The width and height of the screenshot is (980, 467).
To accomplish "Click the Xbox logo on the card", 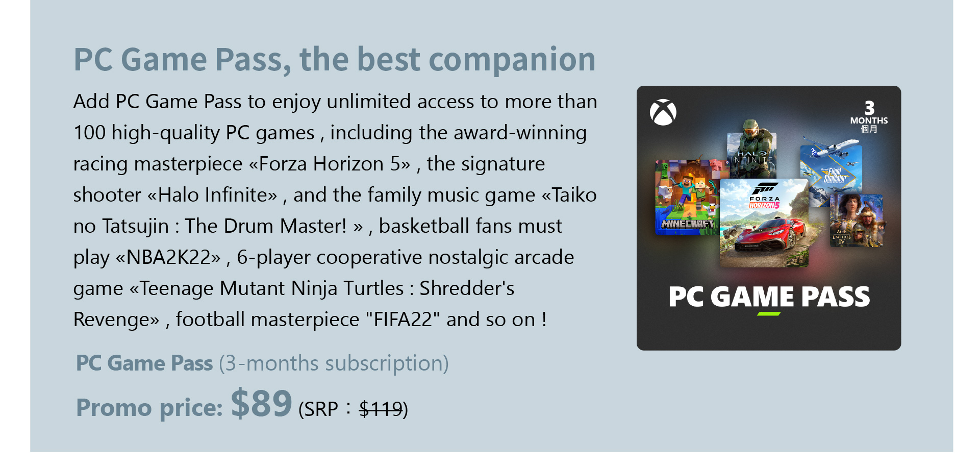I will pos(663,112).
